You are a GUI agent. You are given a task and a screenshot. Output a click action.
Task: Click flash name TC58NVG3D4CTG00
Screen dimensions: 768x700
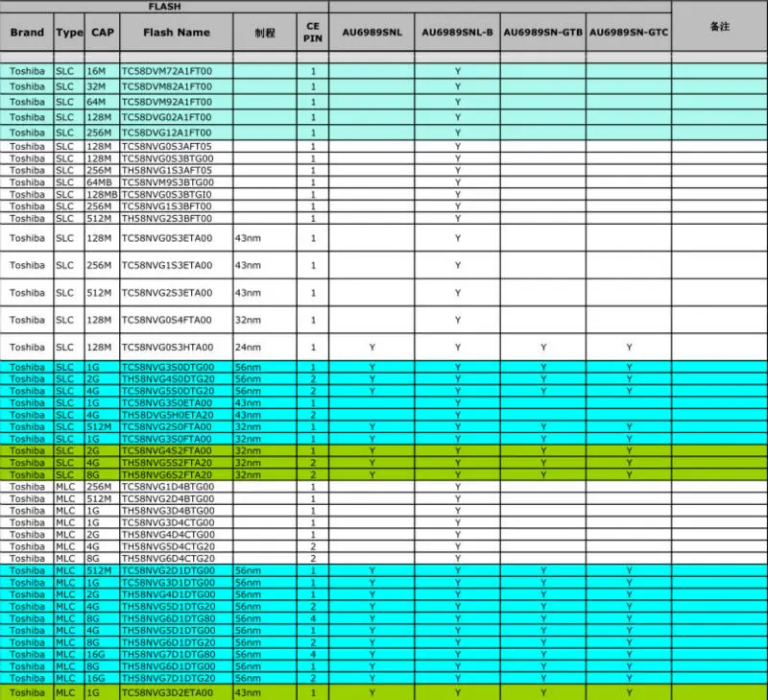click(x=168, y=522)
